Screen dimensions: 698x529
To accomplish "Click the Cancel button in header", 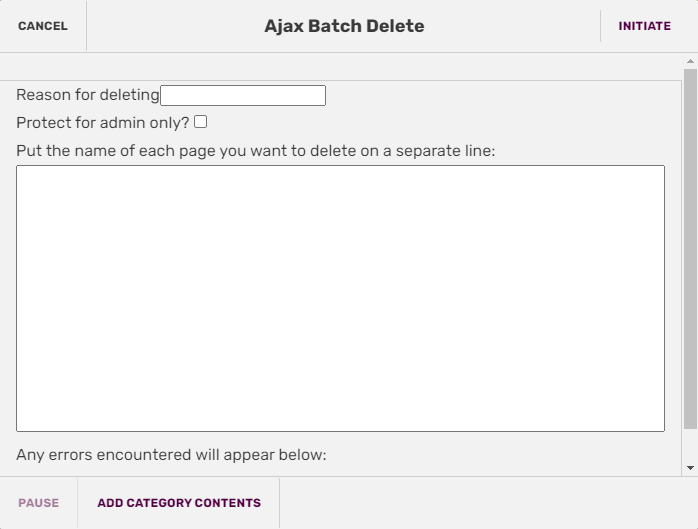I will point(43,26).
